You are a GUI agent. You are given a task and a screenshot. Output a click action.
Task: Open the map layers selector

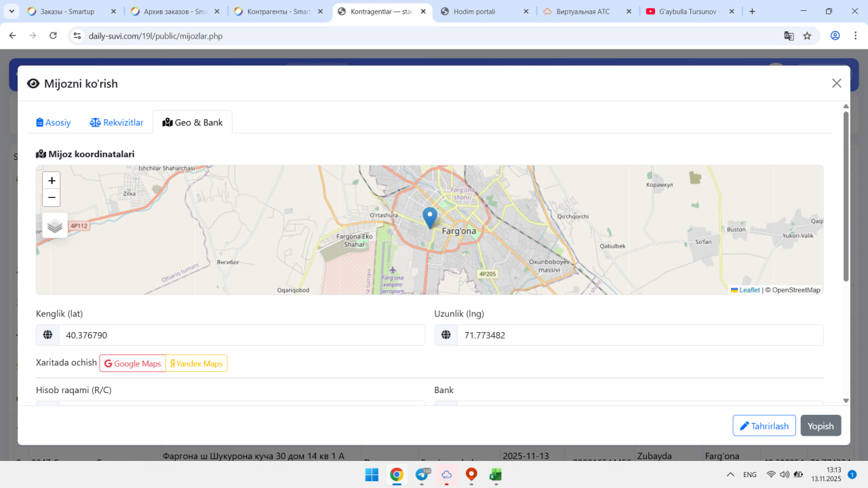55,226
